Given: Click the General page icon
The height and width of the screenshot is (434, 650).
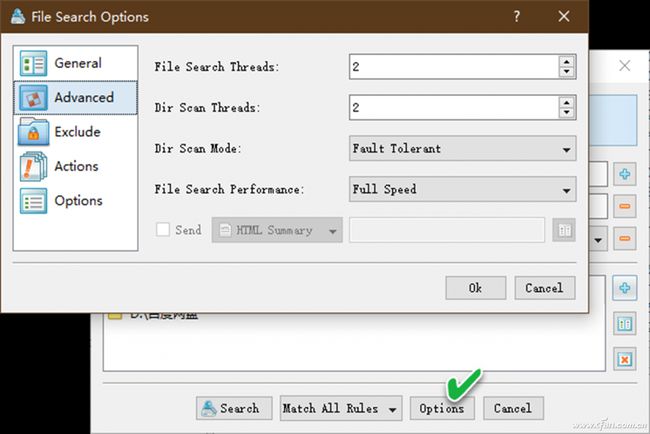Looking at the screenshot, I should [33, 63].
